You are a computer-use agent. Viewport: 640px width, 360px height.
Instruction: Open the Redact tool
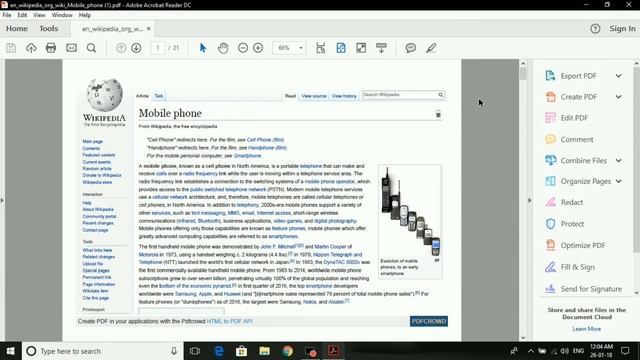(x=571, y=202)
